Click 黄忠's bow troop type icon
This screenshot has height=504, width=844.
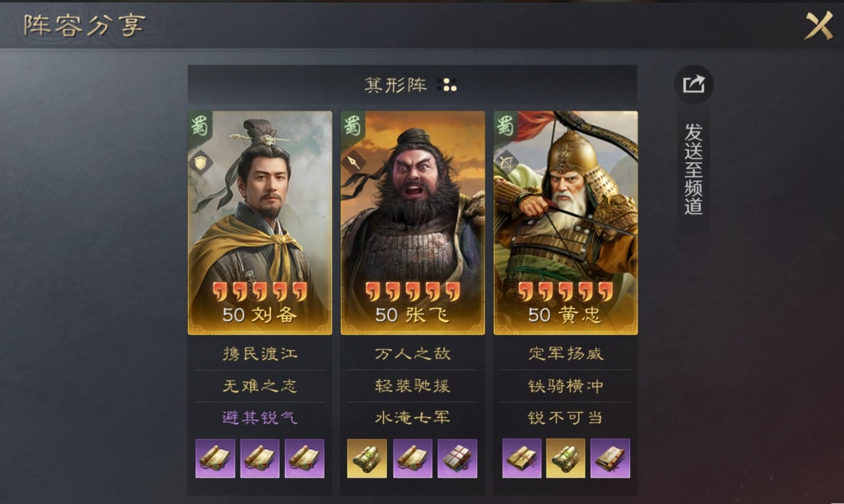[506, 162]
